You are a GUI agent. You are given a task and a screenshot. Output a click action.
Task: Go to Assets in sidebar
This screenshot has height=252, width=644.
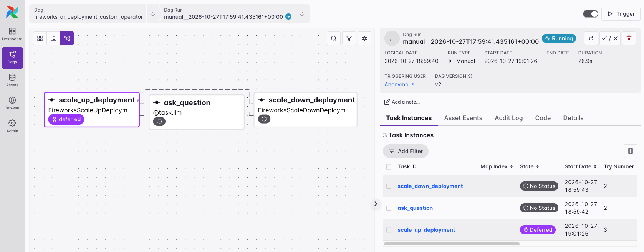coord(12,80)
